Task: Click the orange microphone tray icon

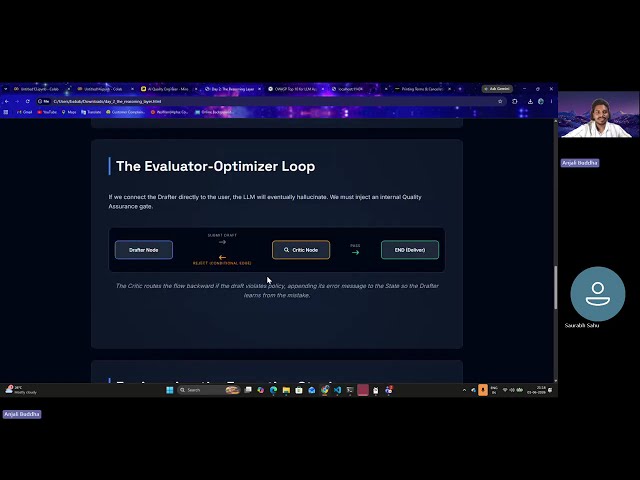Action: pos(483,390)
